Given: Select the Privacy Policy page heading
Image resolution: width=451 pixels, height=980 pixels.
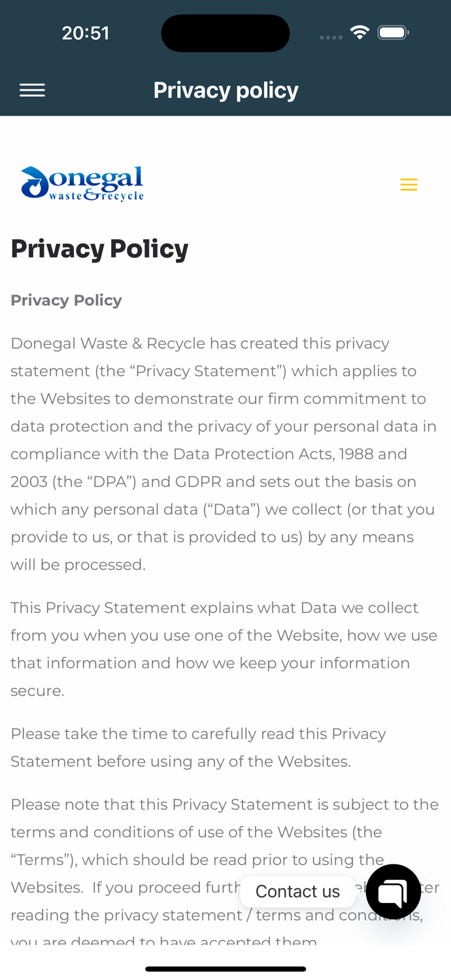Looking at the screenshot, I should point(99,249).
